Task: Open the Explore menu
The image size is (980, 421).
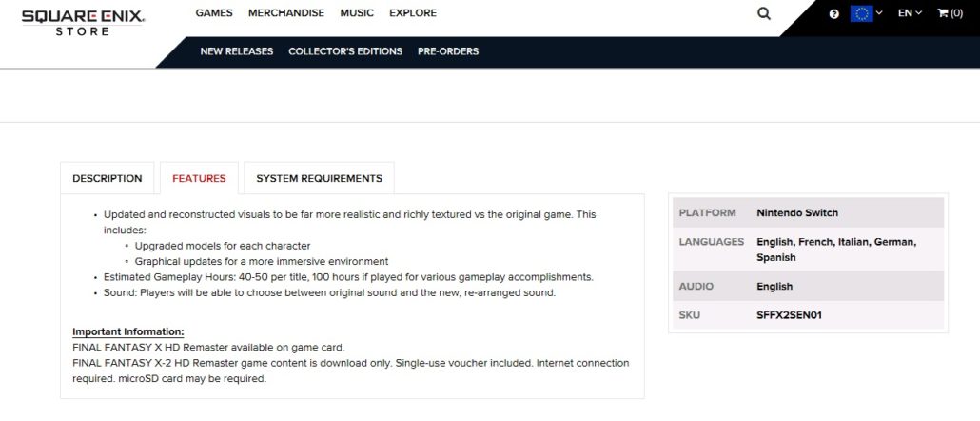Action: click(413, 13)
